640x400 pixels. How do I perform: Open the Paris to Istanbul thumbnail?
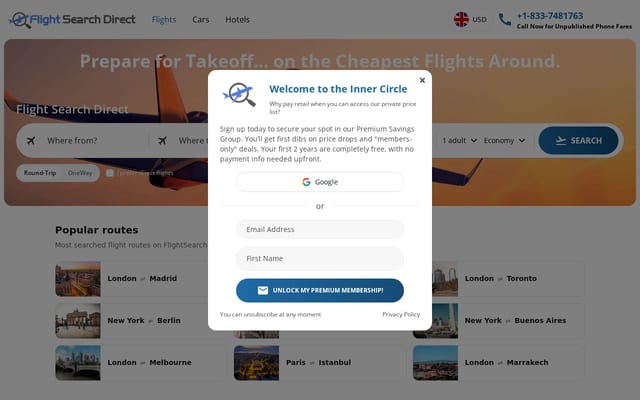click(256, 362)
